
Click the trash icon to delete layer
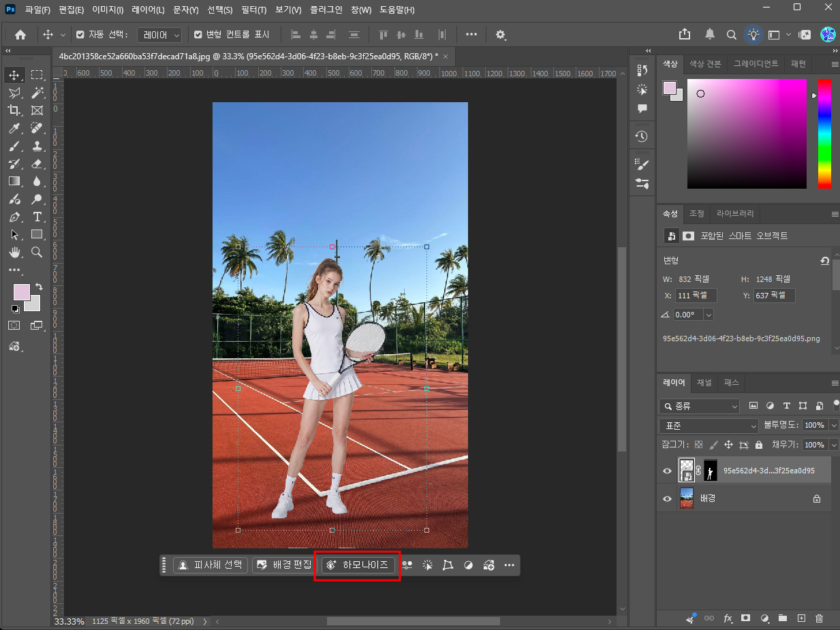click(819, 618)
